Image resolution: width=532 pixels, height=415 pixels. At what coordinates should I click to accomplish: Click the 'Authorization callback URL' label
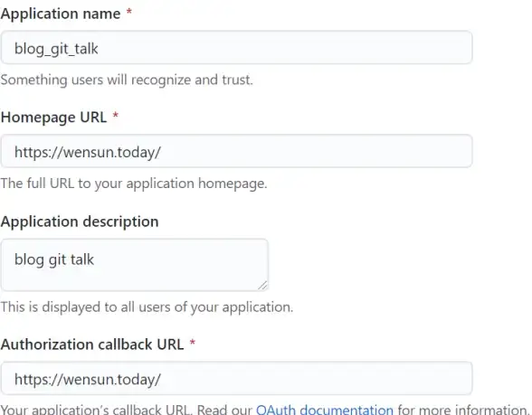pyautogui.click(x=92, y=344)
